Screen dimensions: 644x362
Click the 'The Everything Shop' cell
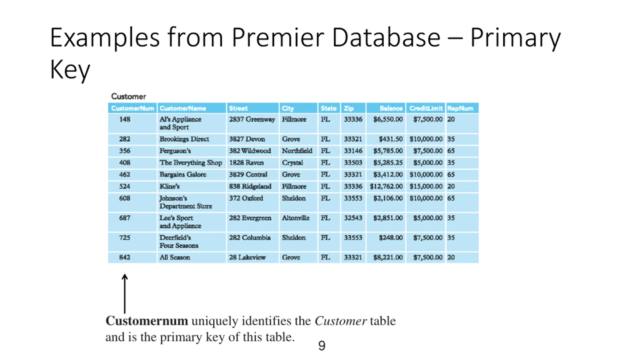tap(191, 163)
